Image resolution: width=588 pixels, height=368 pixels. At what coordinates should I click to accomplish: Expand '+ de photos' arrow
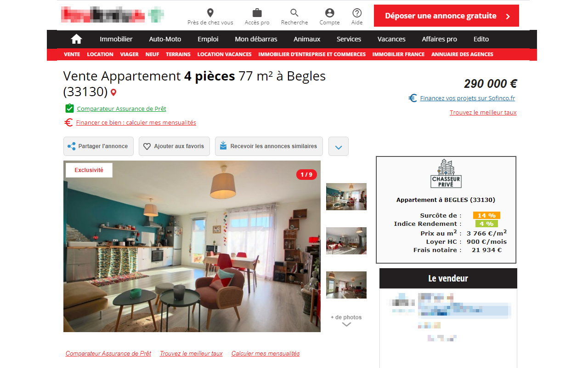click(346, 324)
